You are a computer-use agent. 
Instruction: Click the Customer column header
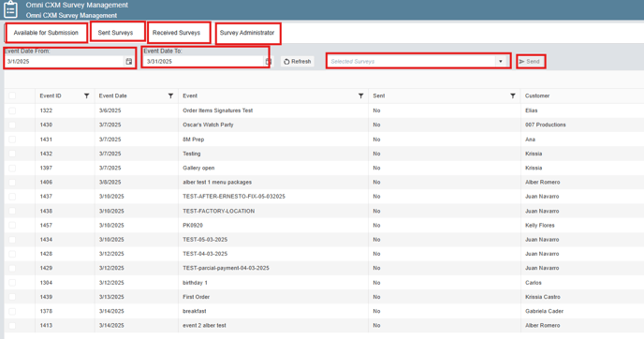537,96
